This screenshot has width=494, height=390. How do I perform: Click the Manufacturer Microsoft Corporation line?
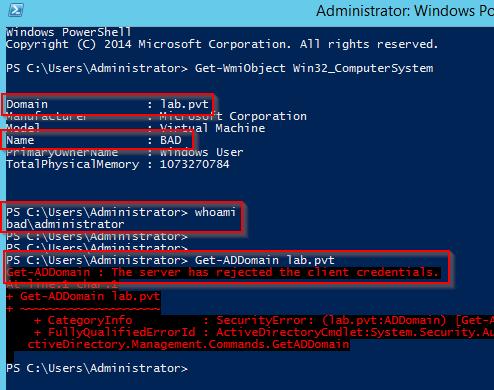[156, 116]
